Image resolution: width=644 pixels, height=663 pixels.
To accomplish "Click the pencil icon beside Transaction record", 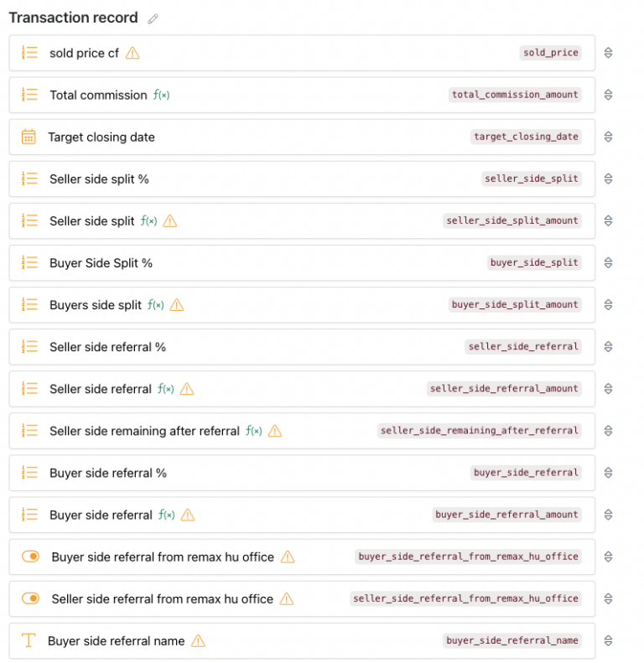I will [x=153, y=18].
